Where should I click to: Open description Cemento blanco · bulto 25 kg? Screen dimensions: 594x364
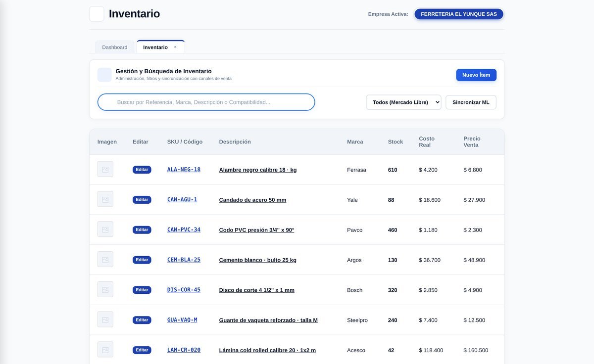tap(258, 260)
